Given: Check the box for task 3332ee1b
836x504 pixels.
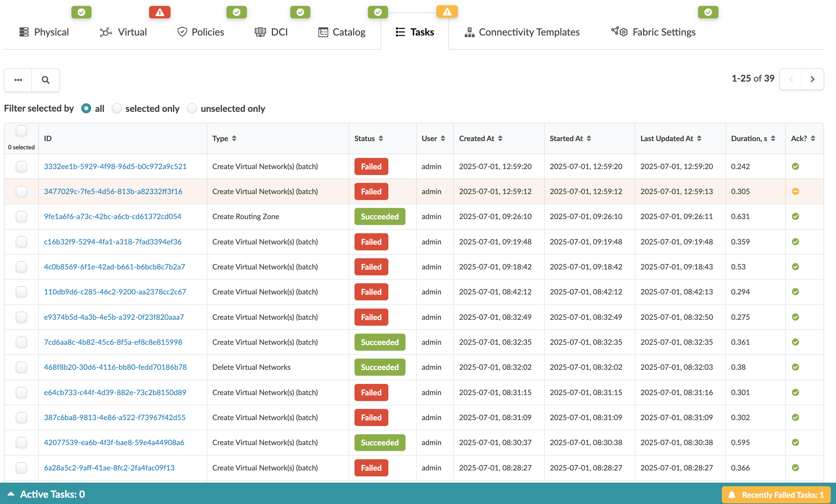Looking at the screenshot, I should point(21,166).
